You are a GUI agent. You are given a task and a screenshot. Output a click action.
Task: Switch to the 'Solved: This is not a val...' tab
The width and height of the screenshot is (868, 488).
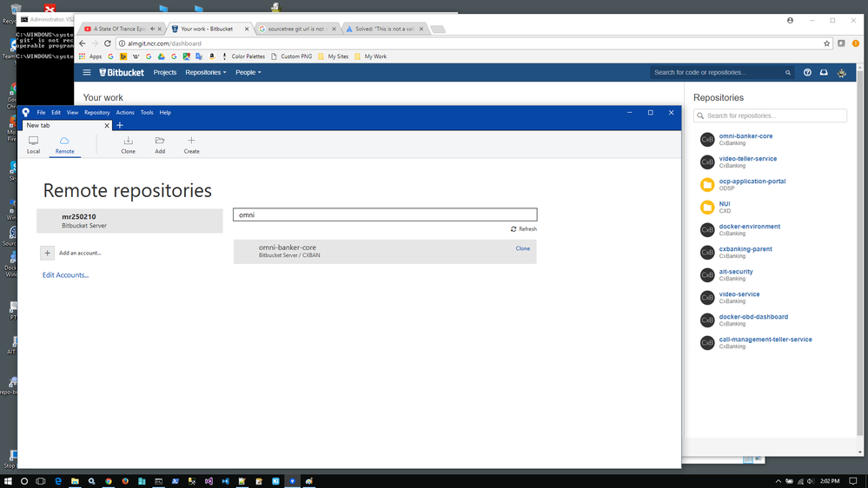coord(385,29)
